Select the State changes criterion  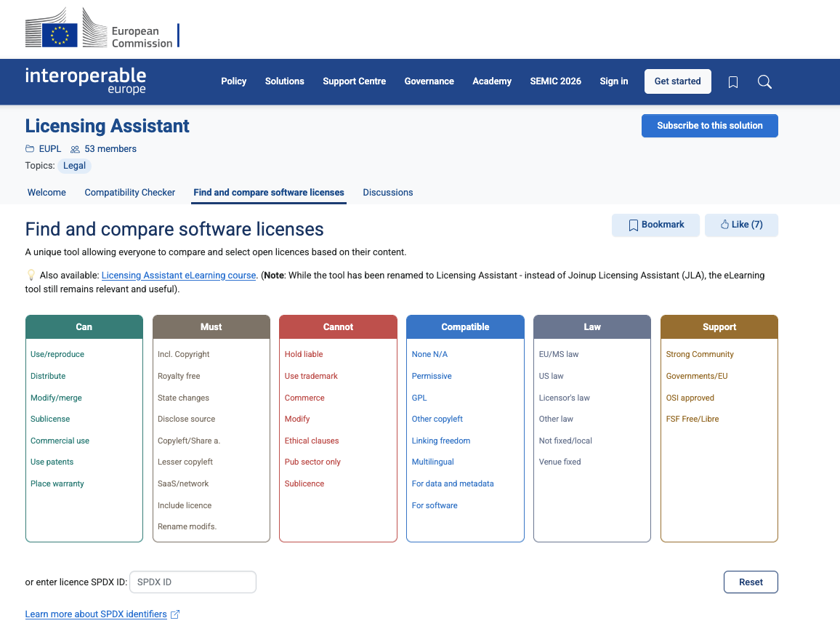[183, 398]
